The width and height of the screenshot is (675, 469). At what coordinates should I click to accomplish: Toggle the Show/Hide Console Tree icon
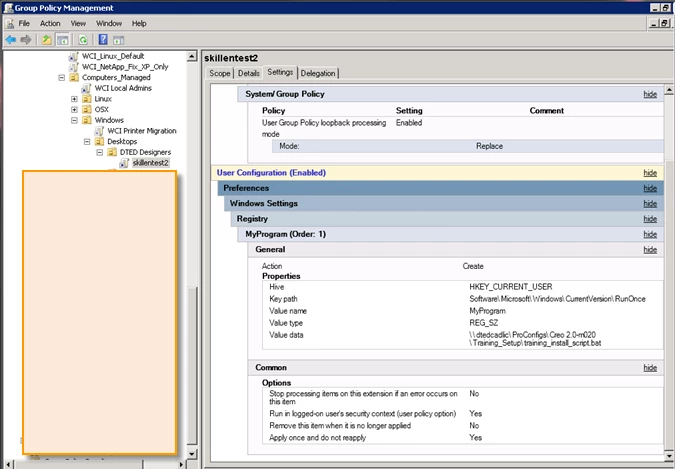(62, 40)
